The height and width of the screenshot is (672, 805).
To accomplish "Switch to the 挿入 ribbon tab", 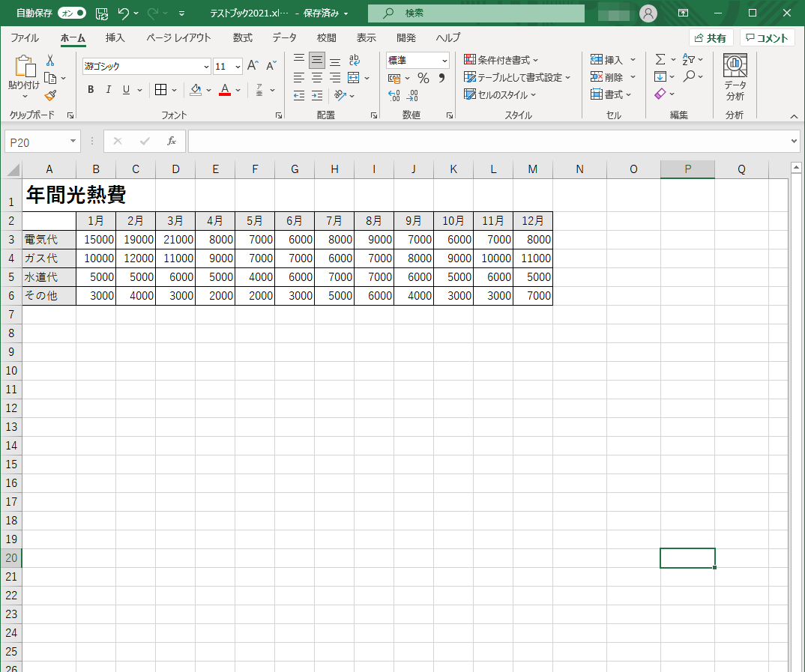I will coord(115,38).
